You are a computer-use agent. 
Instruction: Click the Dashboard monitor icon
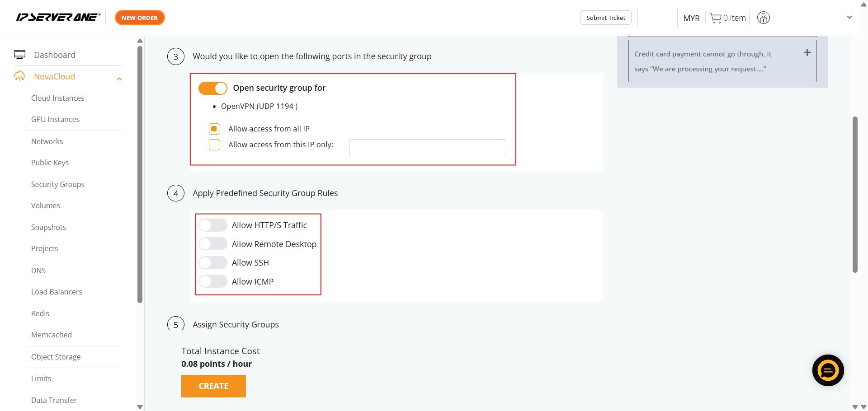tap(19, 55)
